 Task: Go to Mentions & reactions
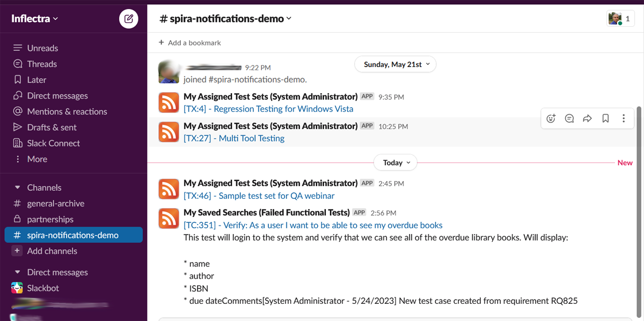point(67,111)
